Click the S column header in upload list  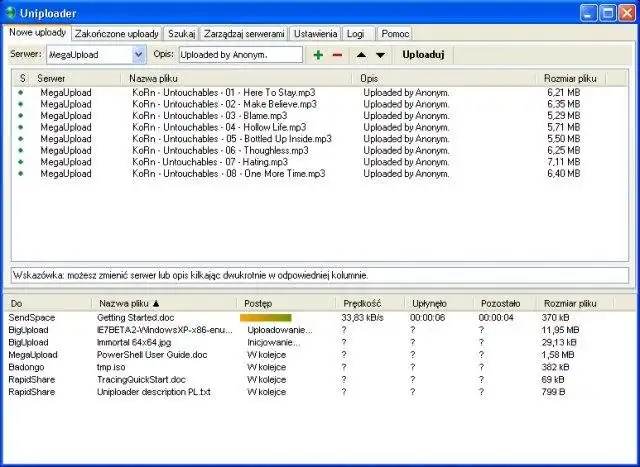(x=22, y=78)
